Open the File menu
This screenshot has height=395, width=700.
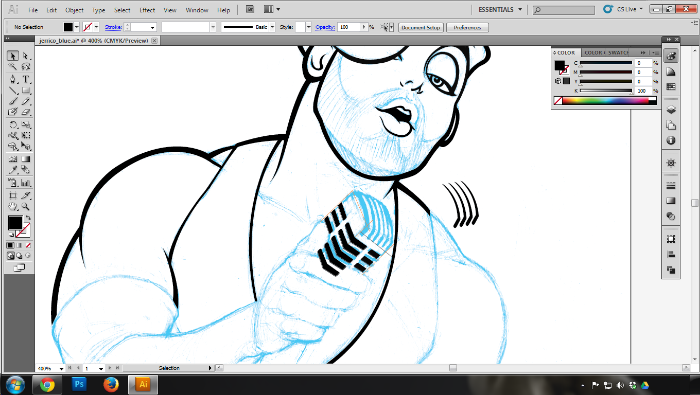pyautogui.click(x=33, y=10)
